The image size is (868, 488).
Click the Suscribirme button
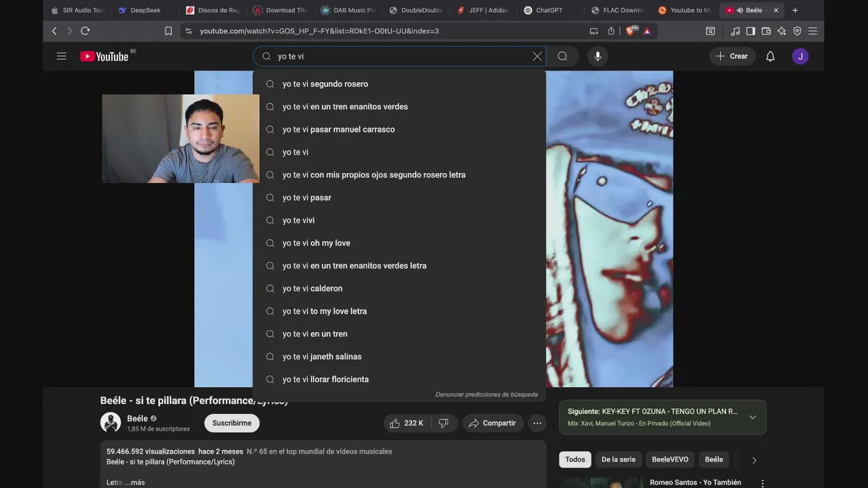[x=232, y=423]
